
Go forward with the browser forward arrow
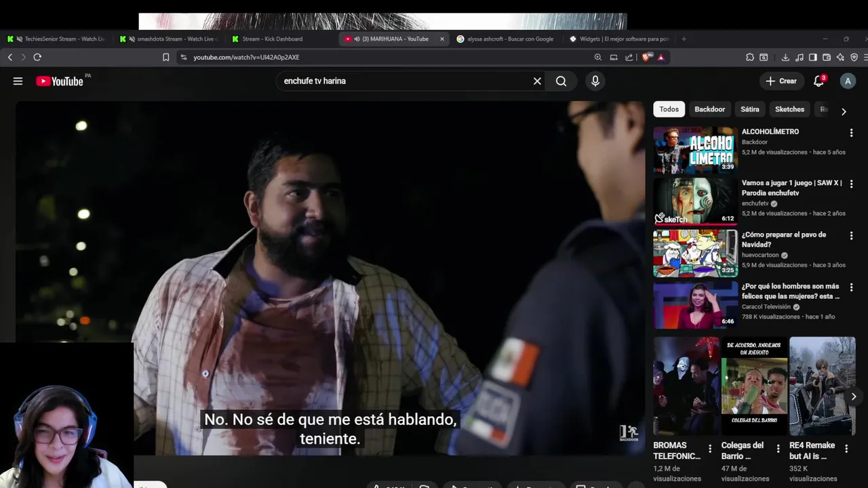click(22, 58)
